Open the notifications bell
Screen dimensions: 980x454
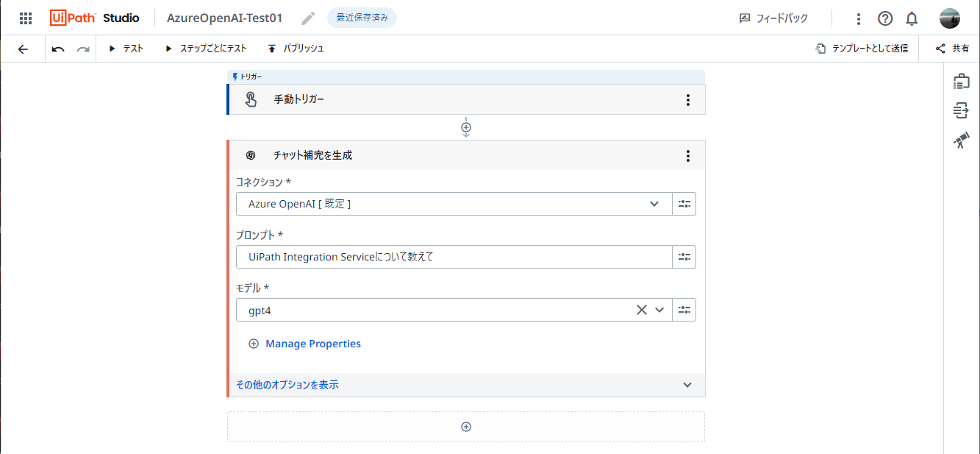point(912,18)
